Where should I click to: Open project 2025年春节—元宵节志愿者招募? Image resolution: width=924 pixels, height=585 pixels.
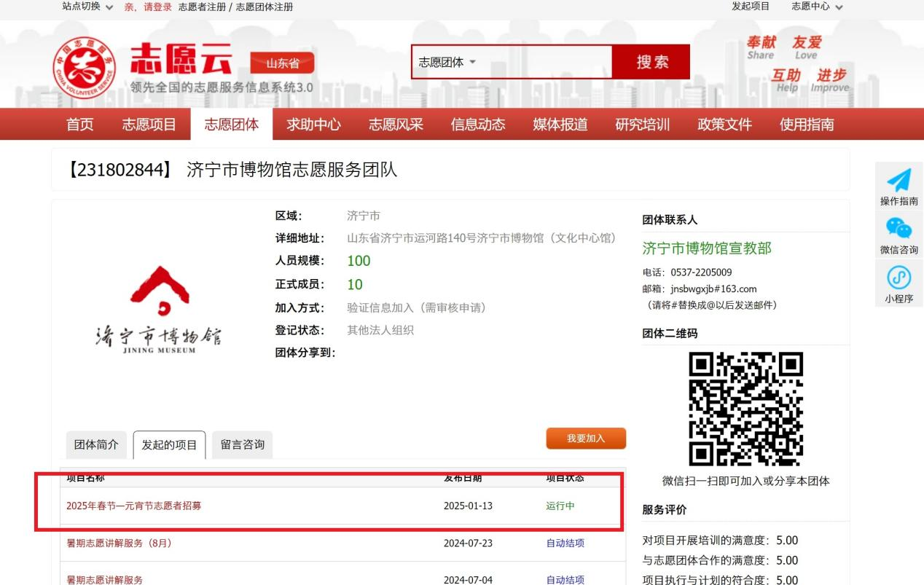pos(134,506)
